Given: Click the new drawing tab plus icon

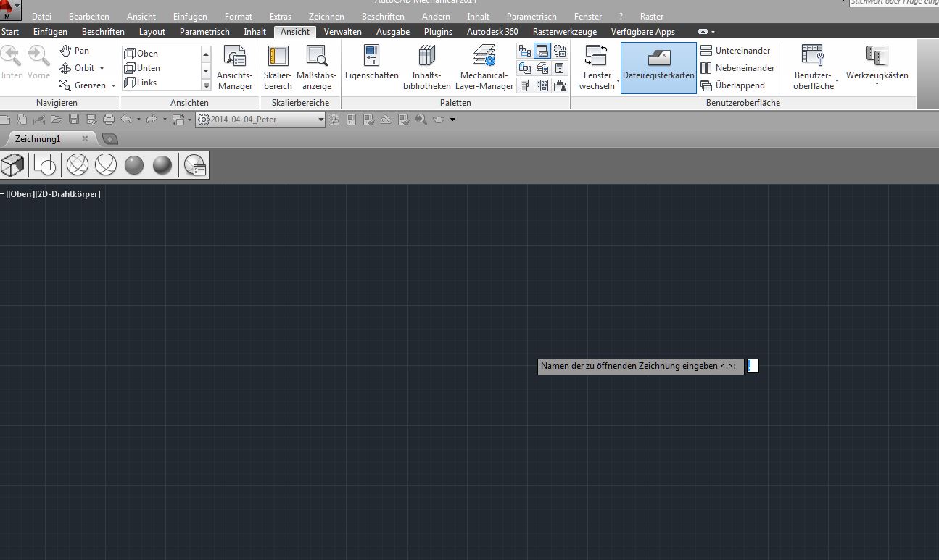Looking at the screenshot, I should pos(109,138).
